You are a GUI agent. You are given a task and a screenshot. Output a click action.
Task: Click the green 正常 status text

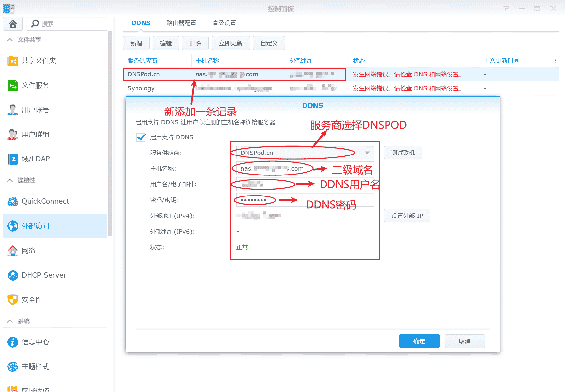pos(242,247)
